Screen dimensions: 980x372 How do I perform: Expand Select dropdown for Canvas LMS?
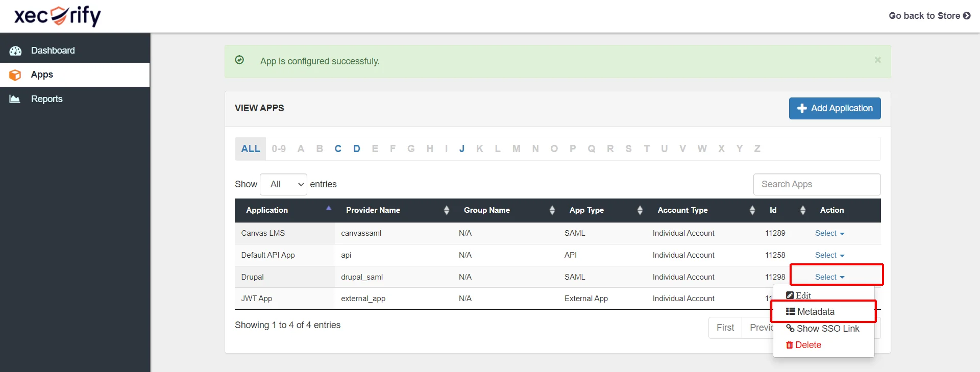[829, 233]
